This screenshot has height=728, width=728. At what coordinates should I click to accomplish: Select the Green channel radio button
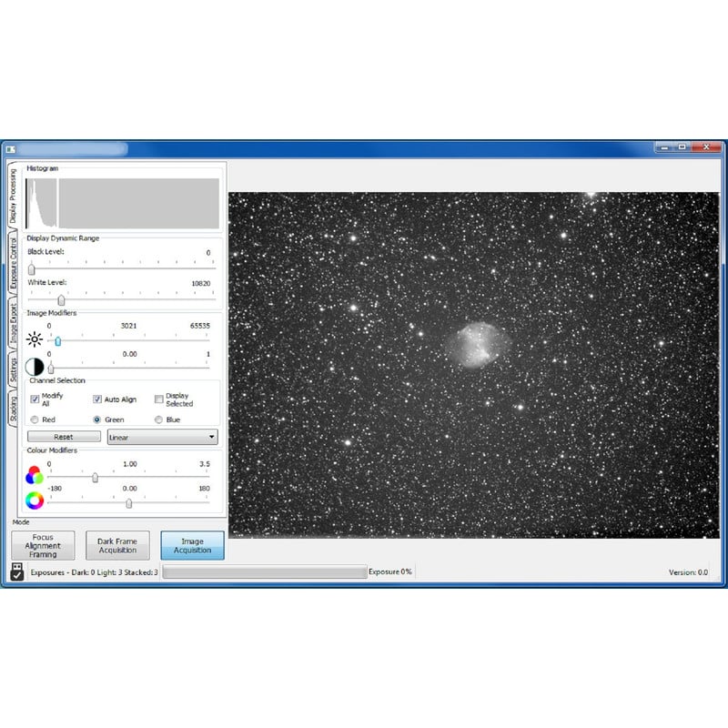click(97, 420)
